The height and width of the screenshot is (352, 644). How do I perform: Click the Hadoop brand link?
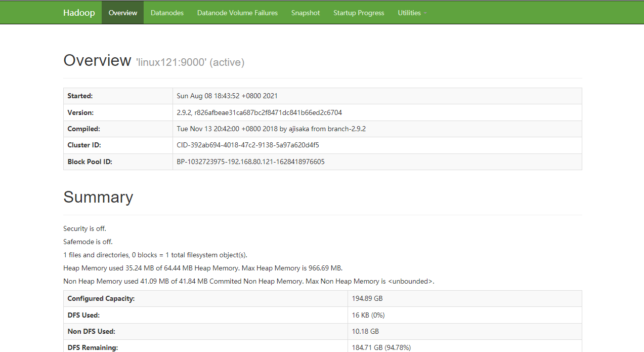tap(79, 13)
